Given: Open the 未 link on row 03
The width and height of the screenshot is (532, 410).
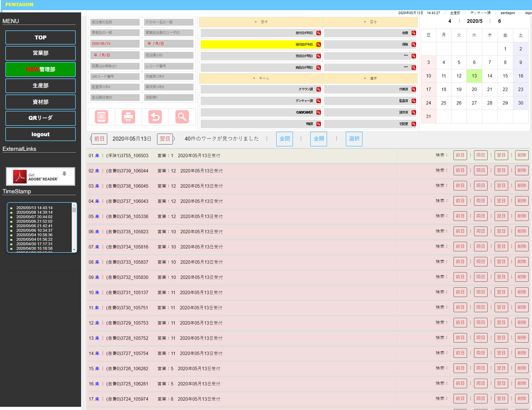Looking at the screenshot, I should [x=97, y=186].
